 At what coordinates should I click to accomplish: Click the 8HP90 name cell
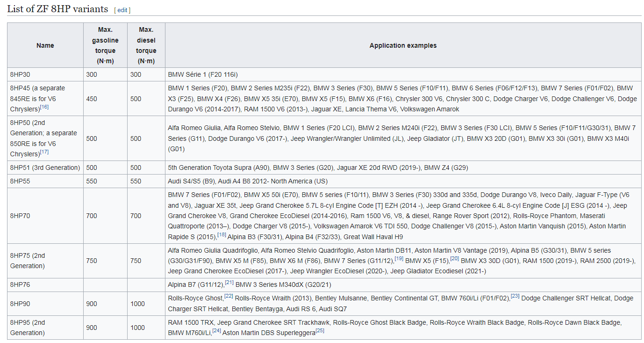(45, 304)
